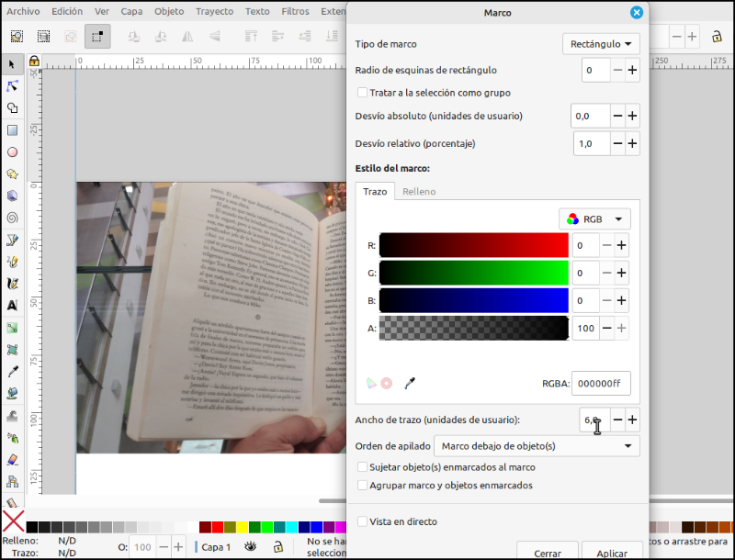Click the yellow palette swatch

click(x=243, y=527)
